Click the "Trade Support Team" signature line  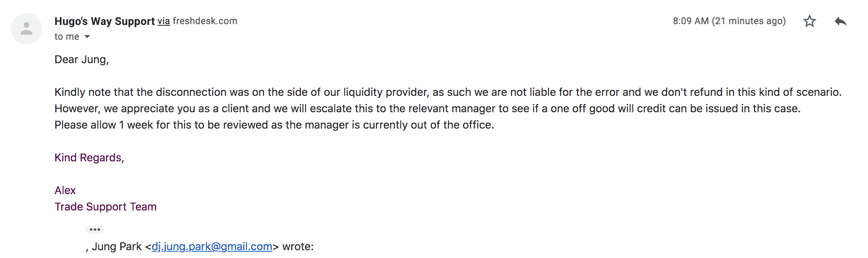[x=105, y=207]
